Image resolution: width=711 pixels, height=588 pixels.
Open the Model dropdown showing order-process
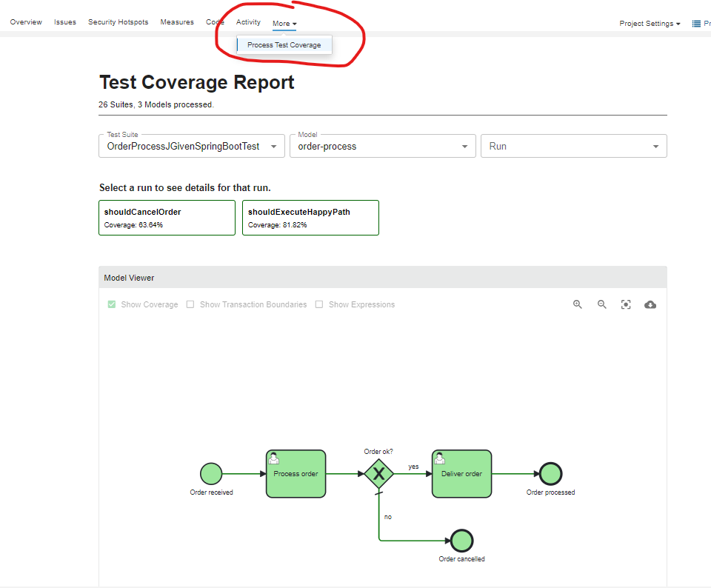click(x=465, y=146)
